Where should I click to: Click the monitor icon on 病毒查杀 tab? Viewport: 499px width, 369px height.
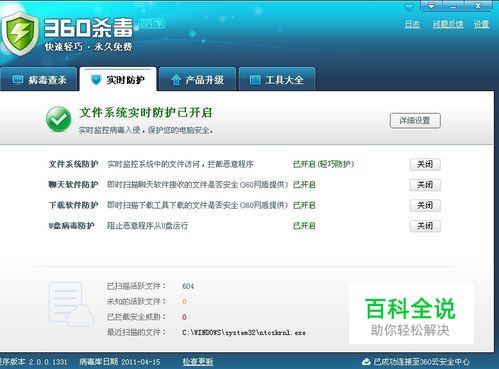[17, 80]
